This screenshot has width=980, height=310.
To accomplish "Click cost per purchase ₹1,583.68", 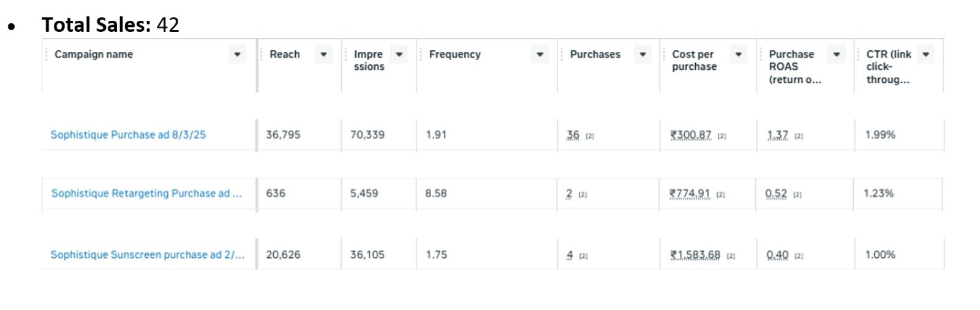I will [695, 255].
